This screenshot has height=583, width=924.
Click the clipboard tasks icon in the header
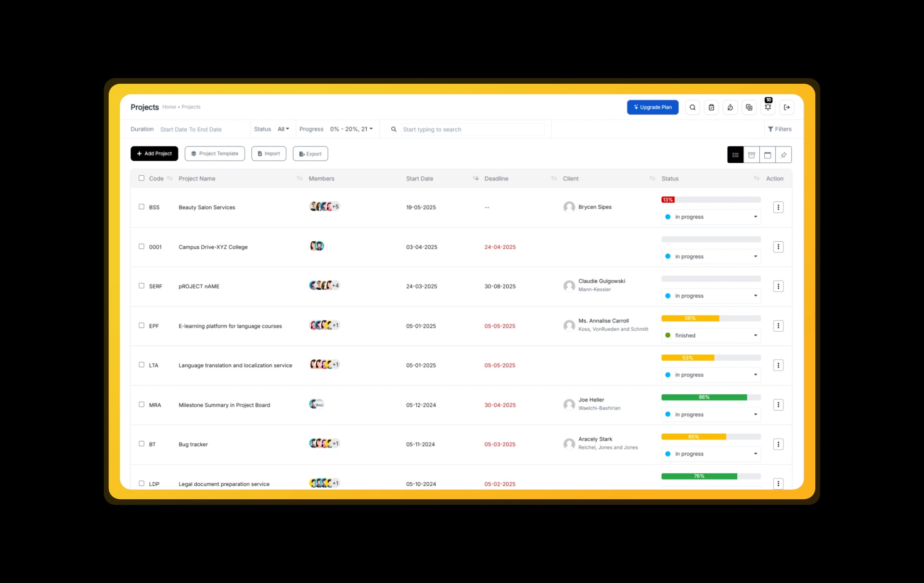tap(711, 107)
